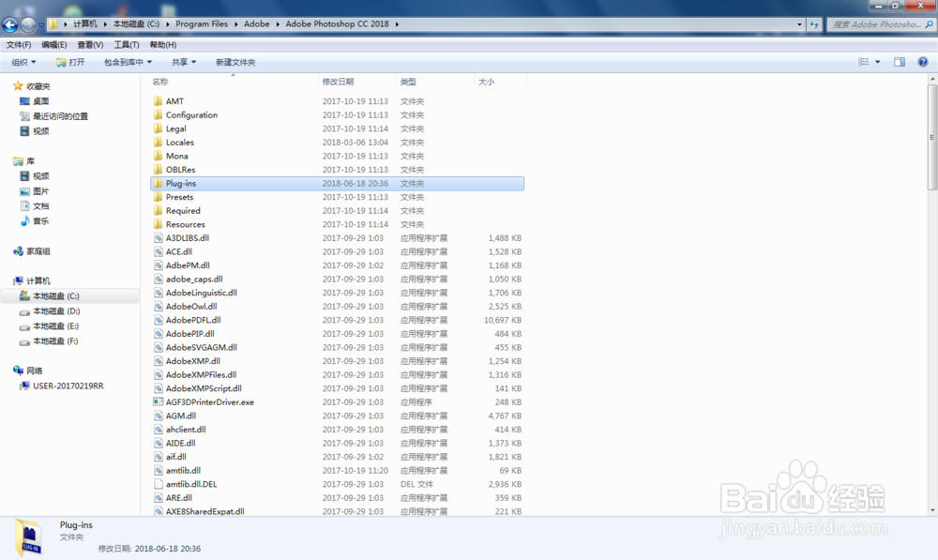
Task: Select USER-20170219RR network computer
Action: (x=68, y=386)
